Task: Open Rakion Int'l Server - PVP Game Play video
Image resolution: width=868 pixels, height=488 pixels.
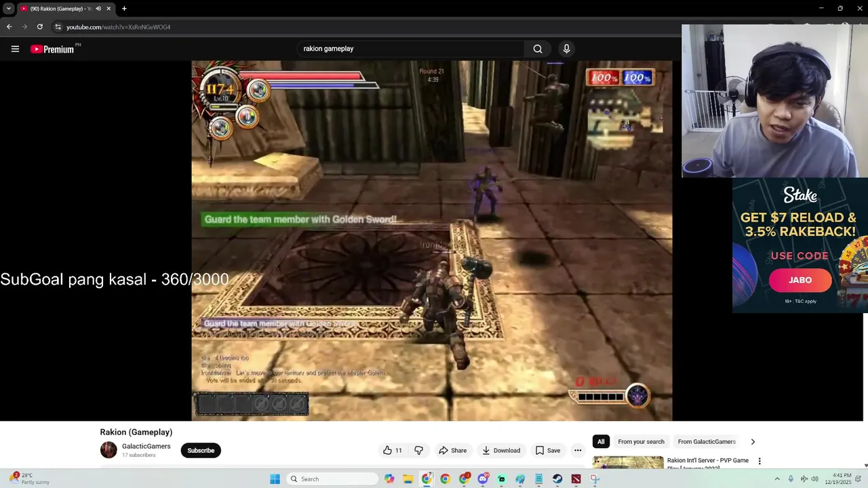Action: [x=707, y=464]
